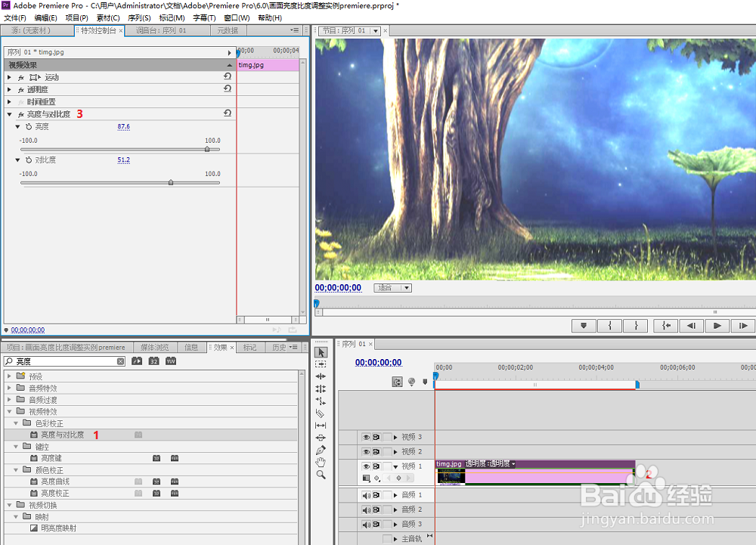This screenshot has width=756, height=545.
Task: Click the timeline timecode 00:00:00:00
Action: pyautogui.click(x=379, y=362)
